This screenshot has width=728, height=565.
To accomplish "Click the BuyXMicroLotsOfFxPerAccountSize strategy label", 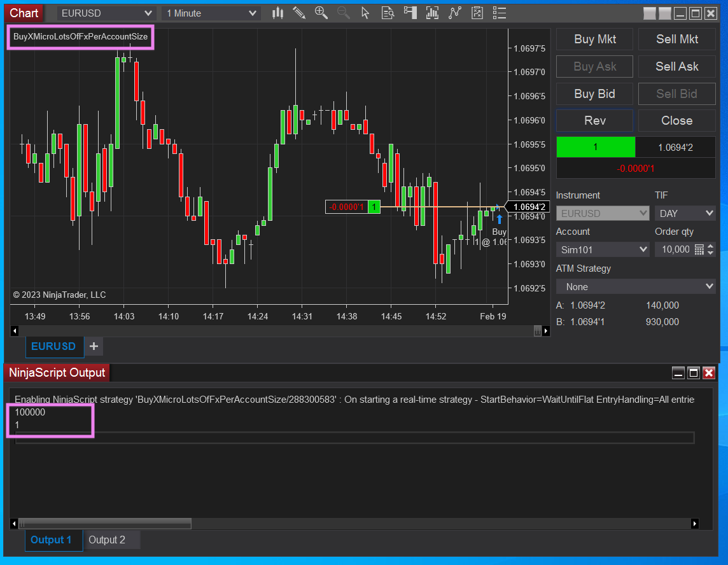I will pos(80,37).
